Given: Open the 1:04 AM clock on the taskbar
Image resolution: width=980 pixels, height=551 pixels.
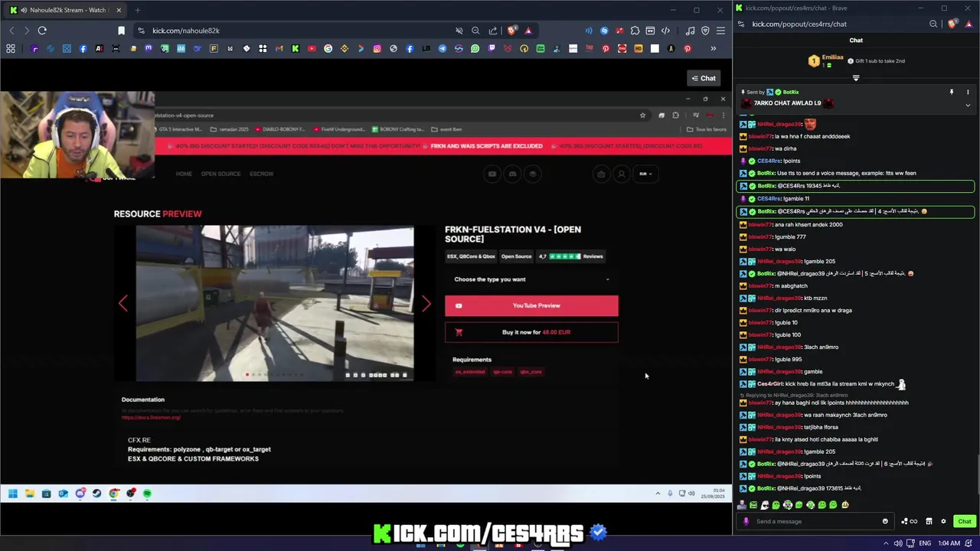Looking at the screenshot, I should click(x=949, y=543).
